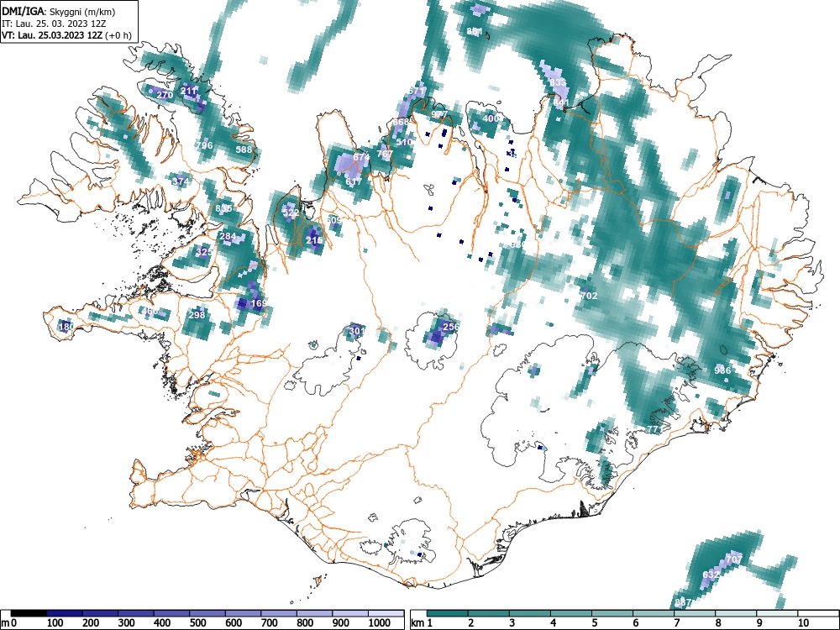Click the visibility value '270' on the map
This screenshot has height=630, width=840.
click(x=165, y=96)
